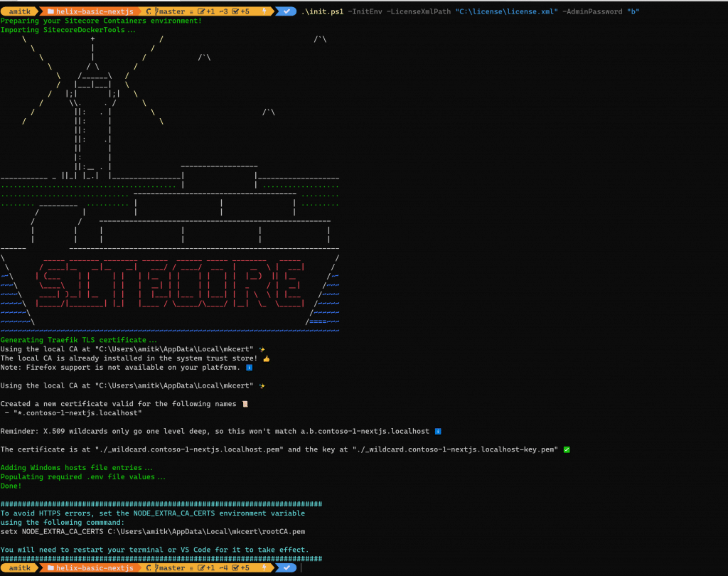Click the lightning bolt in the top prompt

pyautogui.click(x=264, y=11)
